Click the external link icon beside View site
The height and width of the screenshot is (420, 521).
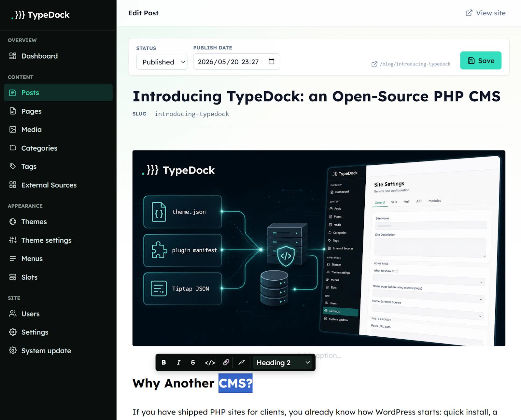469,13
